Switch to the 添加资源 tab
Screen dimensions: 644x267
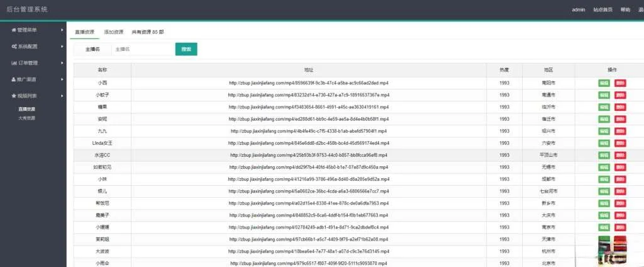[114, 31]
